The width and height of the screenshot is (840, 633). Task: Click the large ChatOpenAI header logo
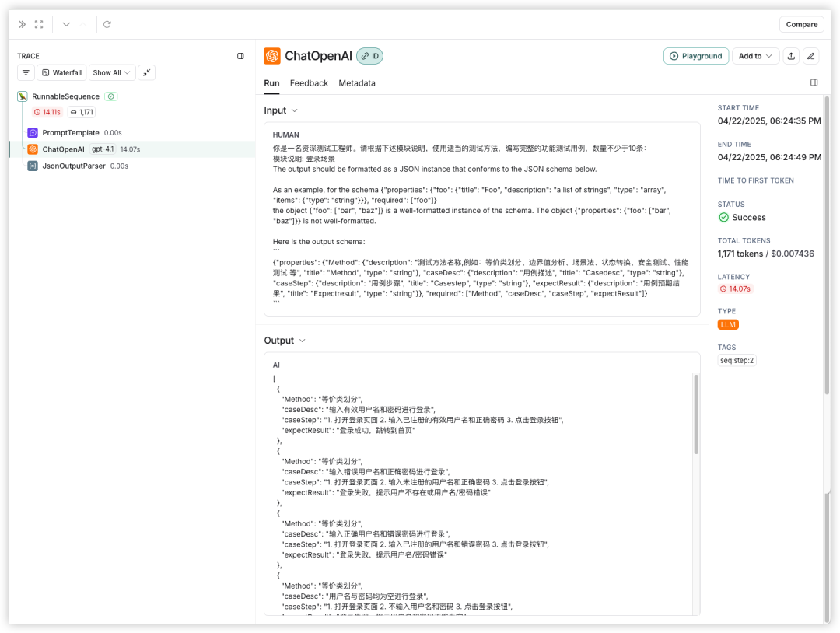[272, 56]
